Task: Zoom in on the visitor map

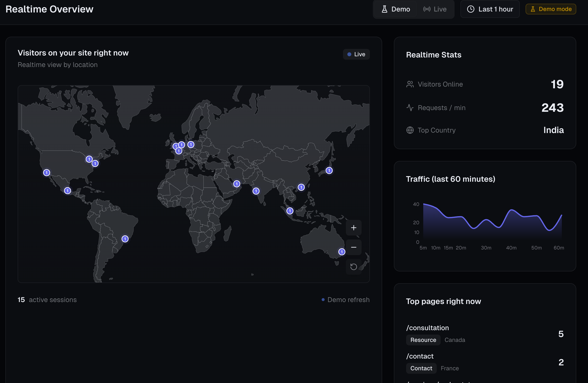Action: pos(353,227)
